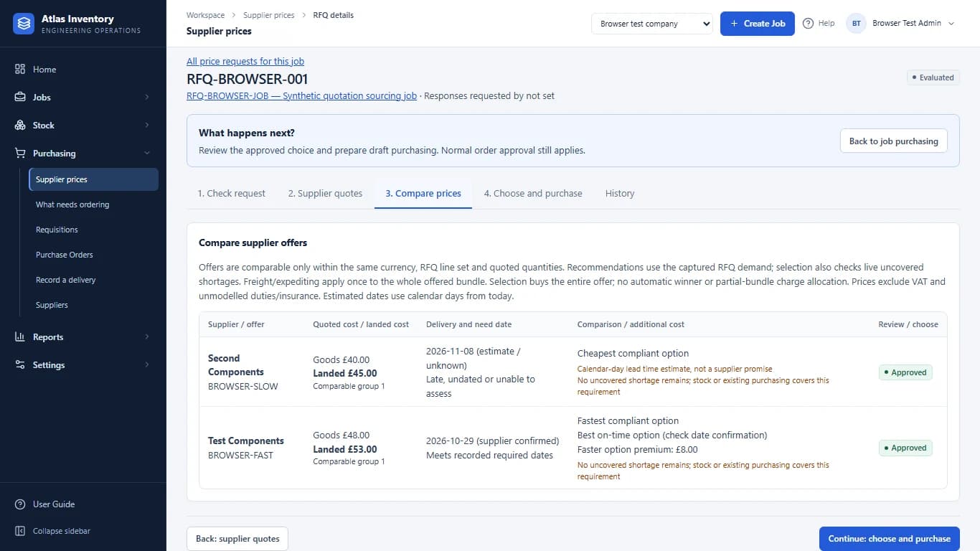This screenshot has width=980, height=551.
Task: Switch to the Check request tab
Action: click(x=232, y=194)
